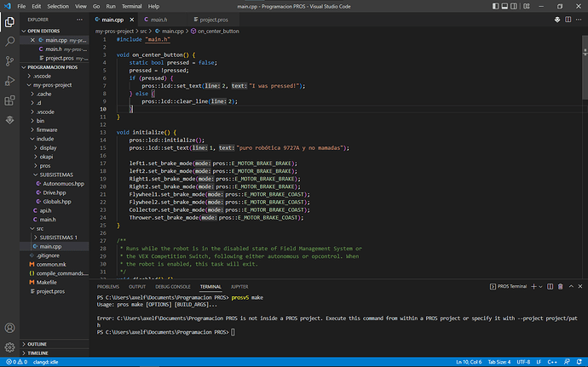Image resolution: width=588 pixels, height=367 pixels.
Task: Create a new terminal with plus icon
Action: [x=533, y=286]
